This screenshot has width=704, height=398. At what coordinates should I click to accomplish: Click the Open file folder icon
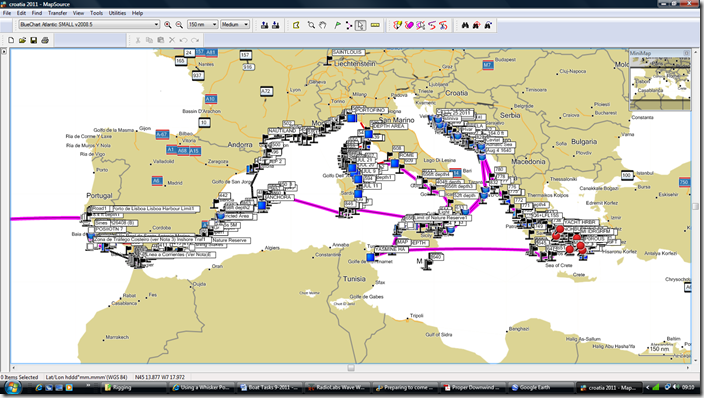(22, 40)
